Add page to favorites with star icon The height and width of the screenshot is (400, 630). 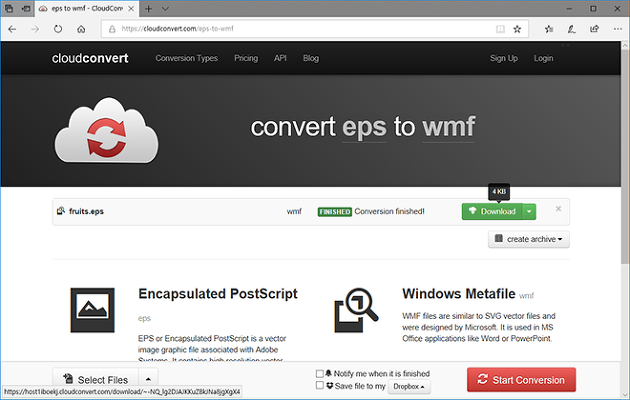click(517, 29)
